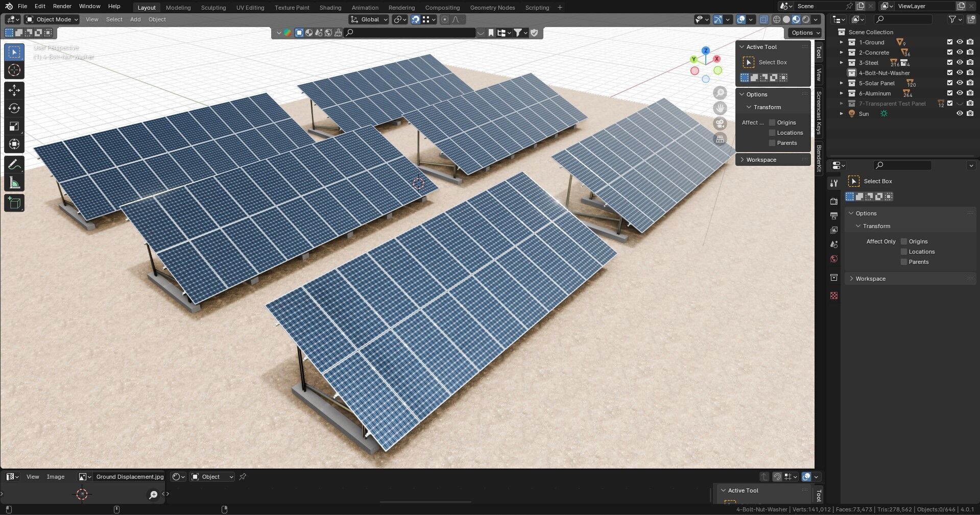980x515 pixels.
Task: Expand Workspace panel in properties editor
Action: pos(870,279)
